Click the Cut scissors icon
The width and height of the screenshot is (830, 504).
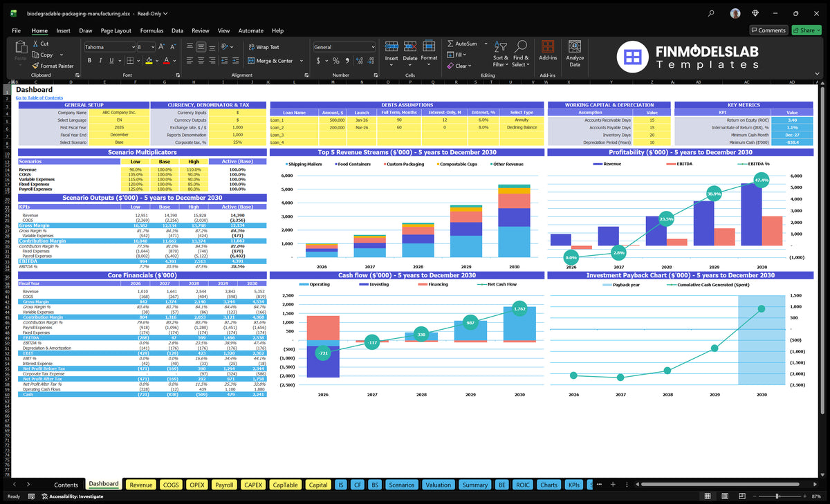tap(35, 44)
